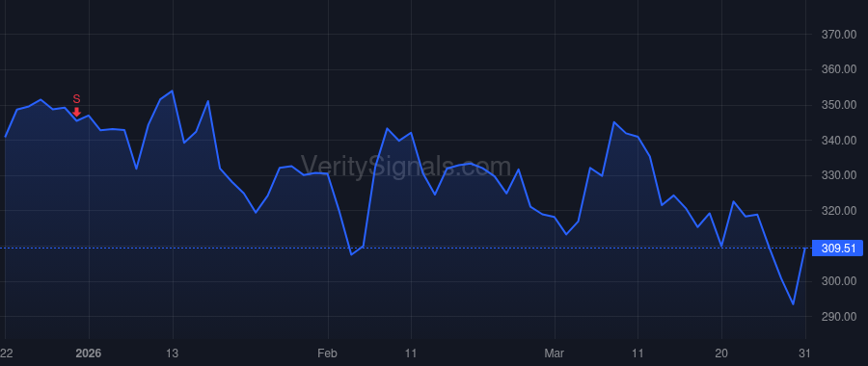The height and width of the screenshot is (366, 868).
Task: Click the 20 date label on time axis
Action: tap(721, 353)
